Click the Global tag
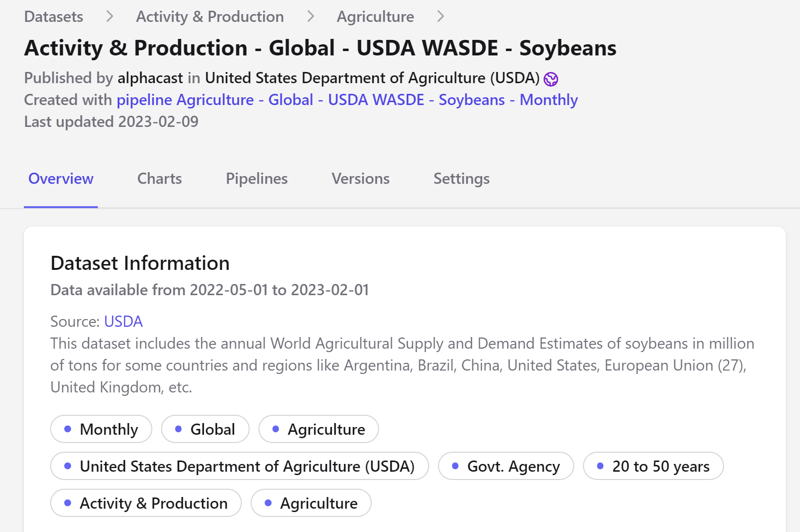800x532 pixels. point(205,429)
